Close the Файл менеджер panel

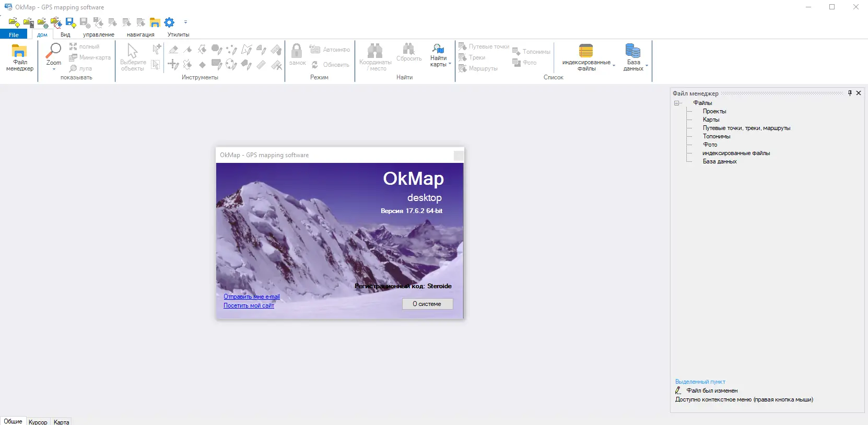(859, 93)
